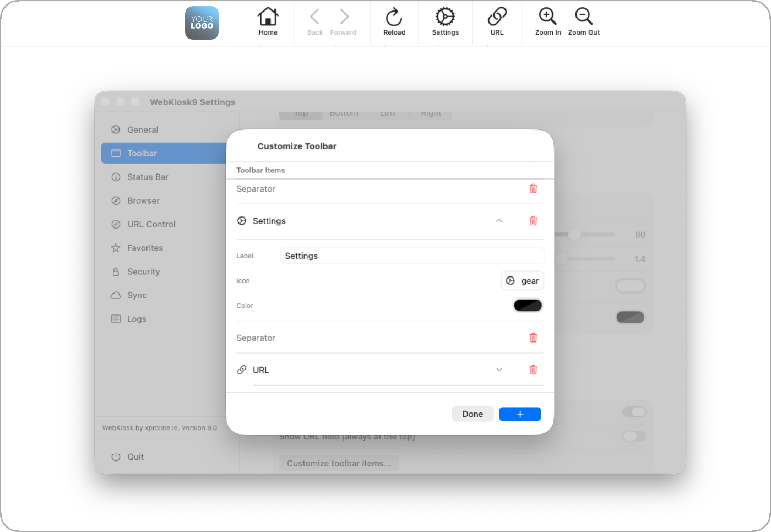Click the Reload icon in toolbar
Viewport: 771px width, 532px height.
[x=394, y=18]
